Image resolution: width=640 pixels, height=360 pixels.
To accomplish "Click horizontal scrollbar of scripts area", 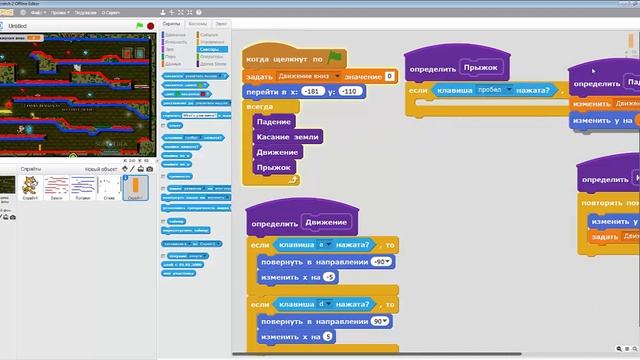I will [x=377, y=353].
